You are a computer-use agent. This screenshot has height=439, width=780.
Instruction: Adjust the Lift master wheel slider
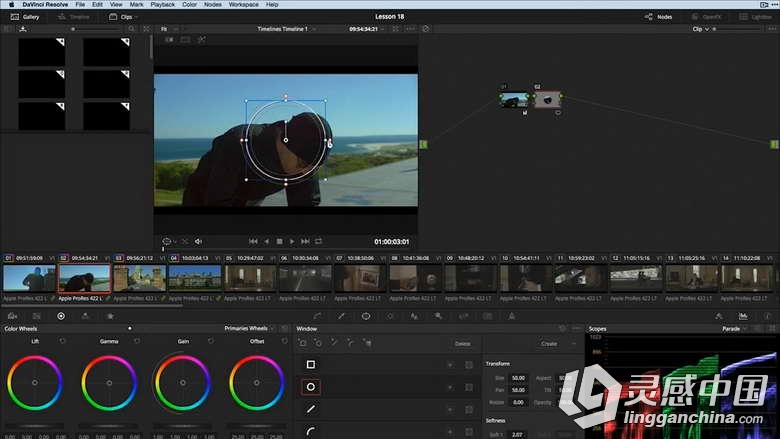coord(34,426)
